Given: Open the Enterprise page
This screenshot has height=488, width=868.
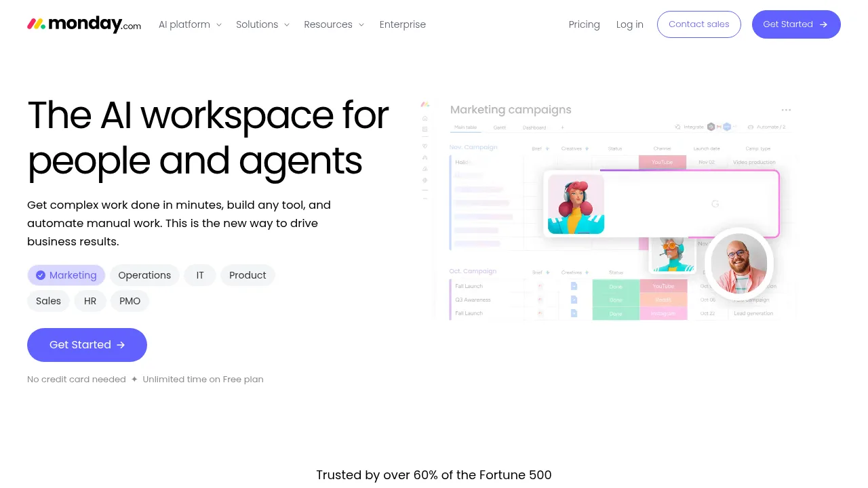Looking at the screenshot, I should (403, 24).
